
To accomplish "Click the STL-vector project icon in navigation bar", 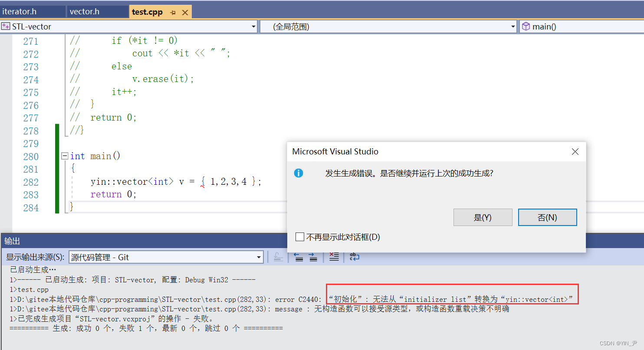I will tap(6, 26).
